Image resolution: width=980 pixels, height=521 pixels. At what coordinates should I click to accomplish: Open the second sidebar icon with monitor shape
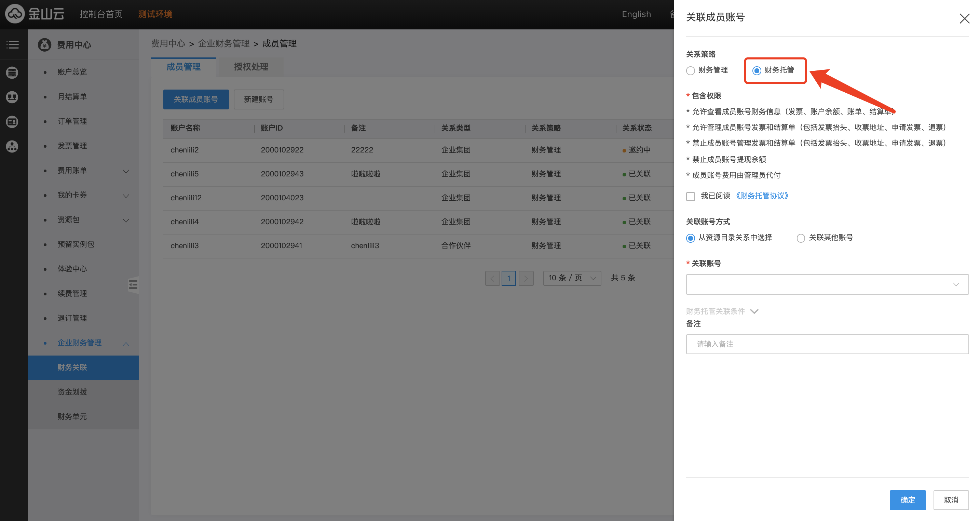point(12,97)
